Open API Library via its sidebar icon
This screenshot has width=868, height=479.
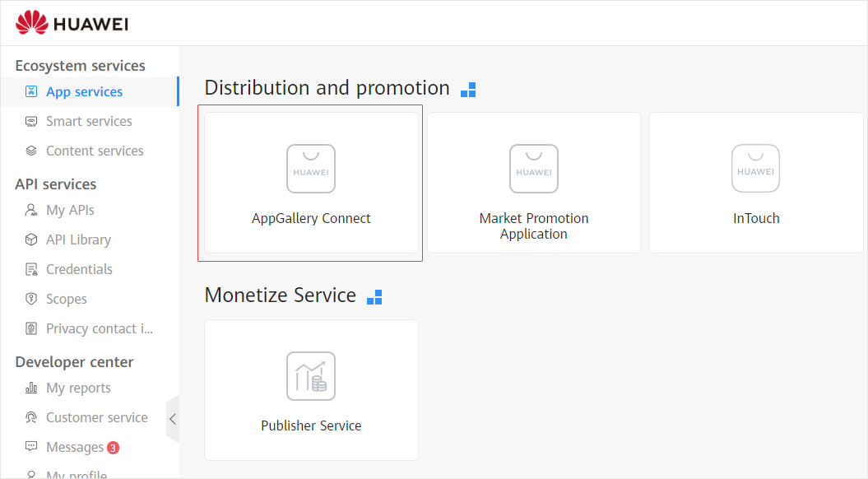[30, 239]
